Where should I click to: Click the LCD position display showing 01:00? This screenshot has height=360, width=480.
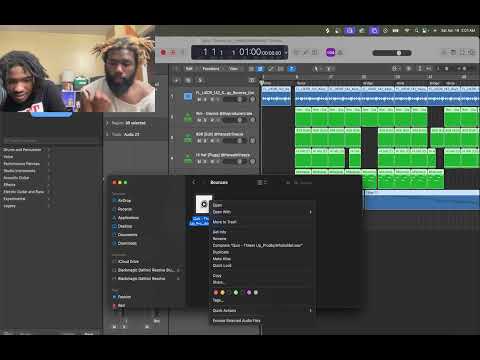click(x=239, y=52)
